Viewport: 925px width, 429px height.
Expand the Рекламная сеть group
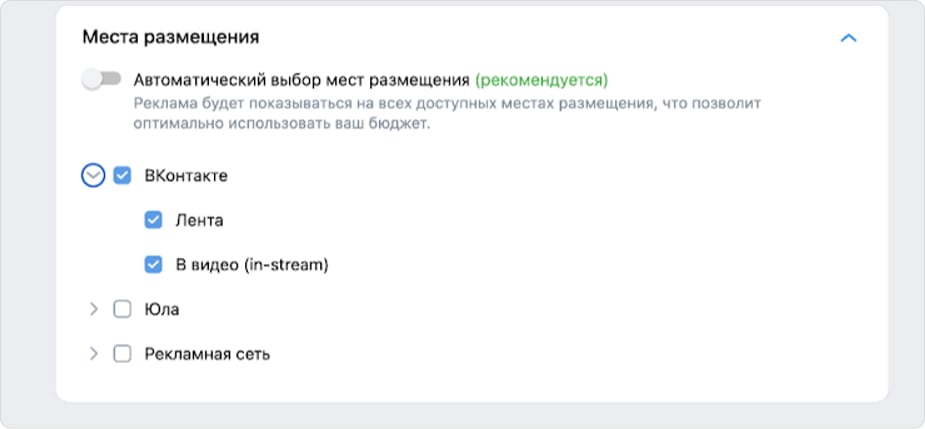pyautogui.click(x=94, y=354)
